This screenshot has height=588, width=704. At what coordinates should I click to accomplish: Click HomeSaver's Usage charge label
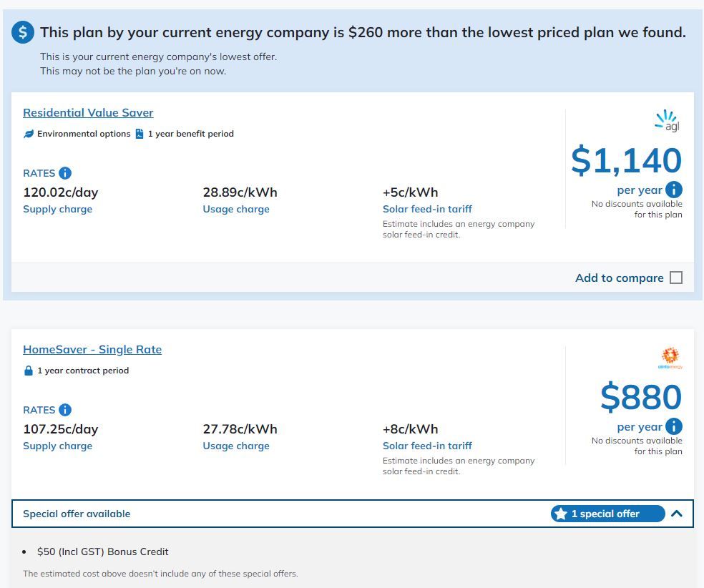point(236,446)
